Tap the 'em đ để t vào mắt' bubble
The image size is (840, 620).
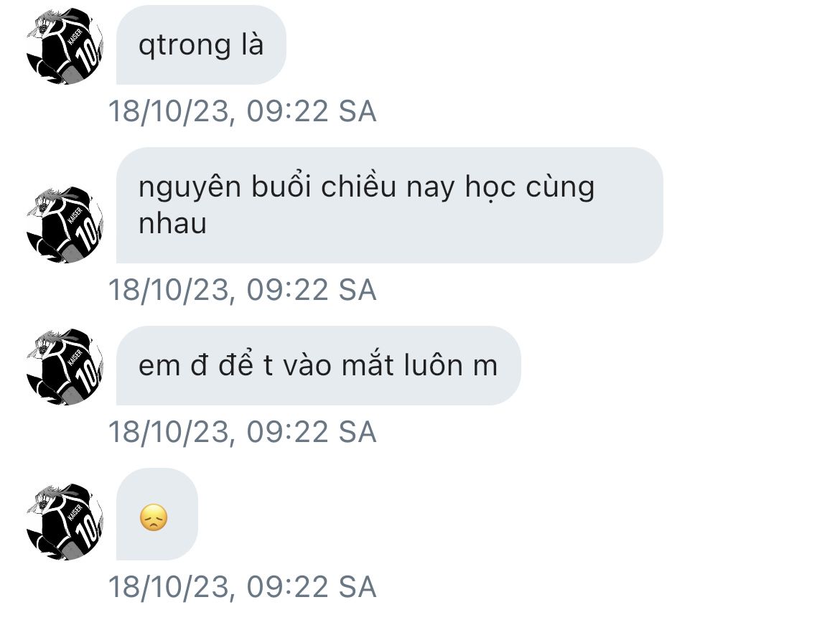coord(318,366)
